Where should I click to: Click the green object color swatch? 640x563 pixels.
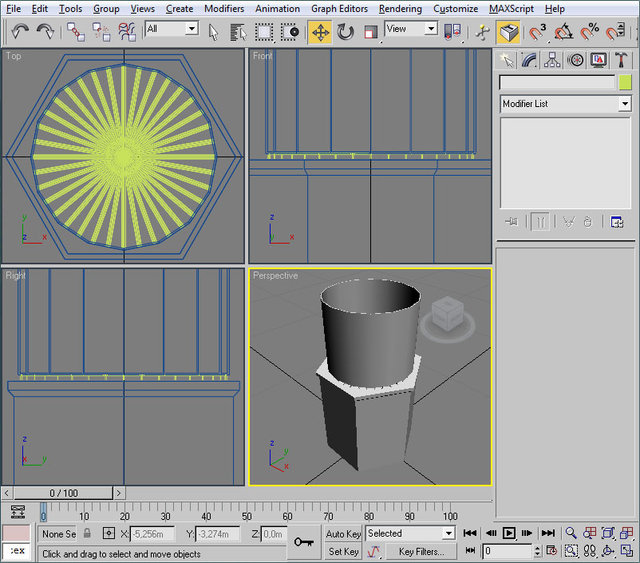pos(625,83)
